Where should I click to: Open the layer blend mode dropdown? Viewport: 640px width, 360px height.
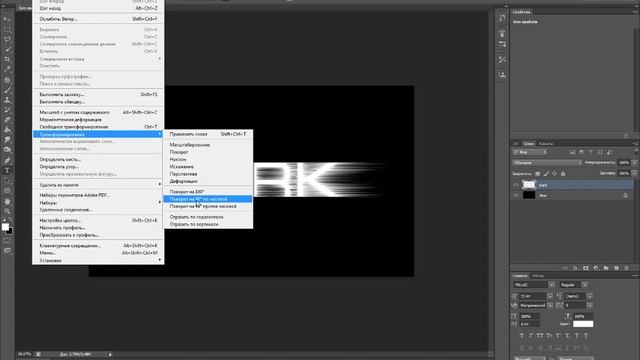point(547,162)
